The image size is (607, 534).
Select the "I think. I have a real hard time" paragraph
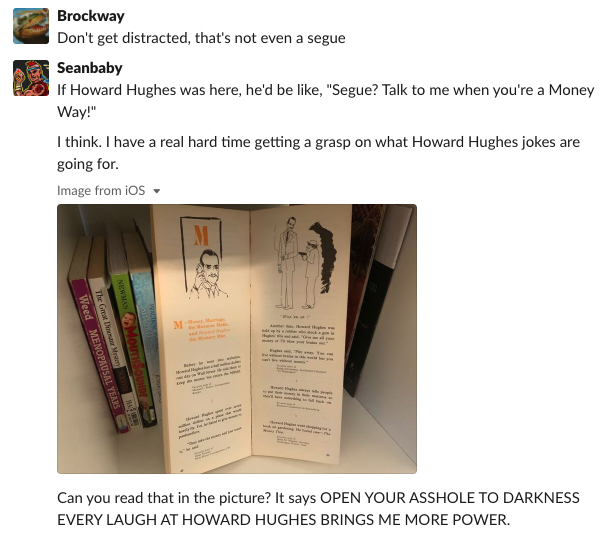319,153
